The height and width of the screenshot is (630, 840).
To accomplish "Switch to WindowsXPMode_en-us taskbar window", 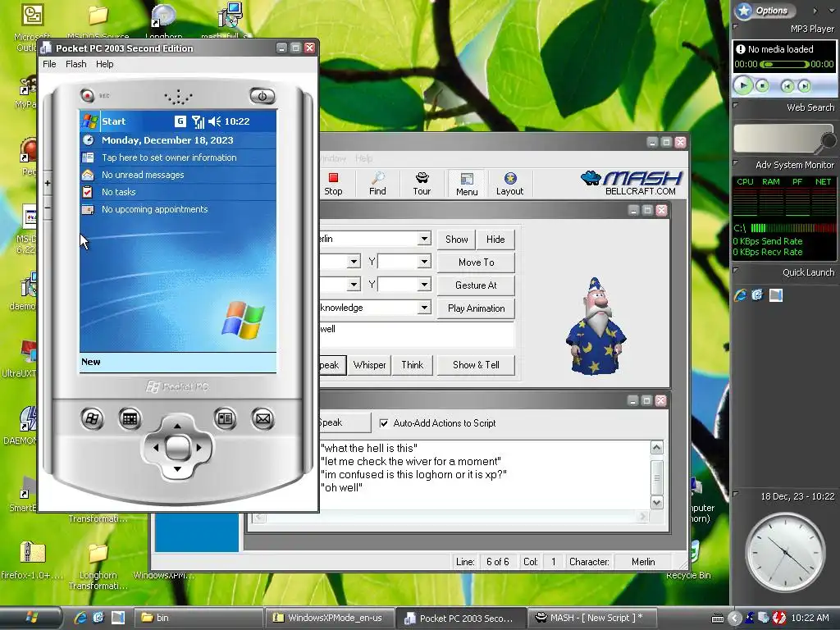I will click(x=330, y=618).
